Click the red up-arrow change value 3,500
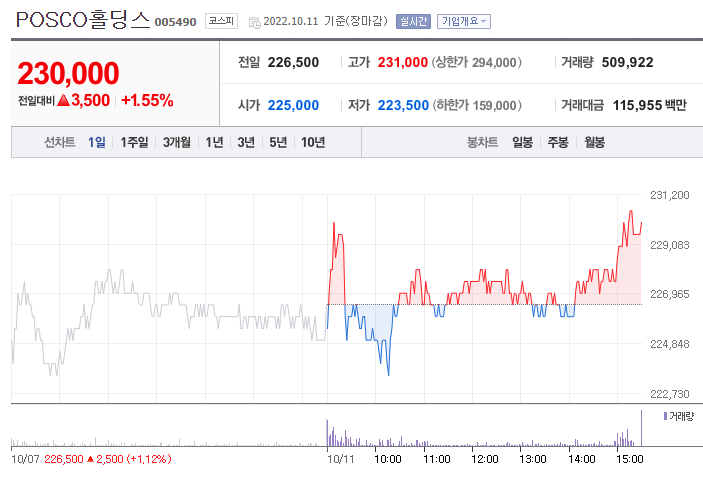Viewport: 703px width, 478px height. pyautogui.click(x=84, y=100)
